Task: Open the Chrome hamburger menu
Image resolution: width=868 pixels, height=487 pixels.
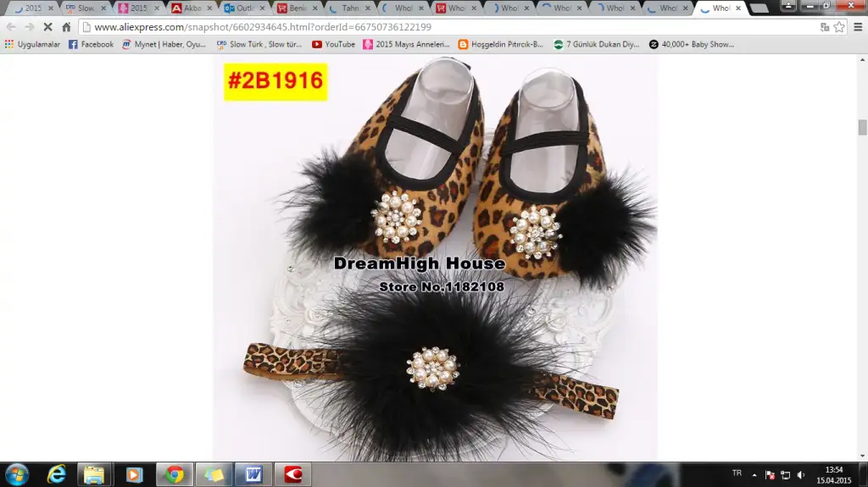Action: click(858, 26)
